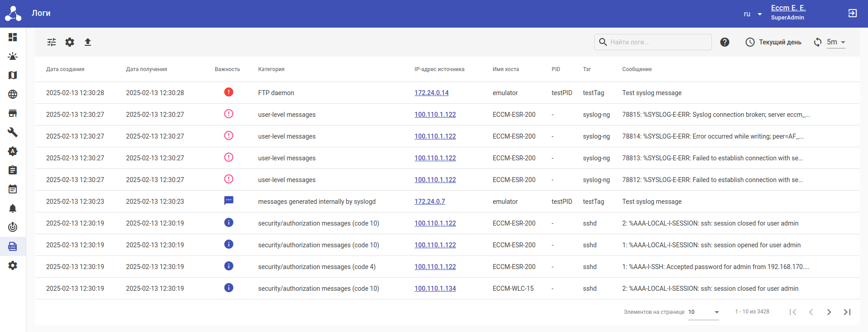The image size is (868, 332).
Task: Open the 5m refresh interval dropdown
Action: [x=836, y=42]
